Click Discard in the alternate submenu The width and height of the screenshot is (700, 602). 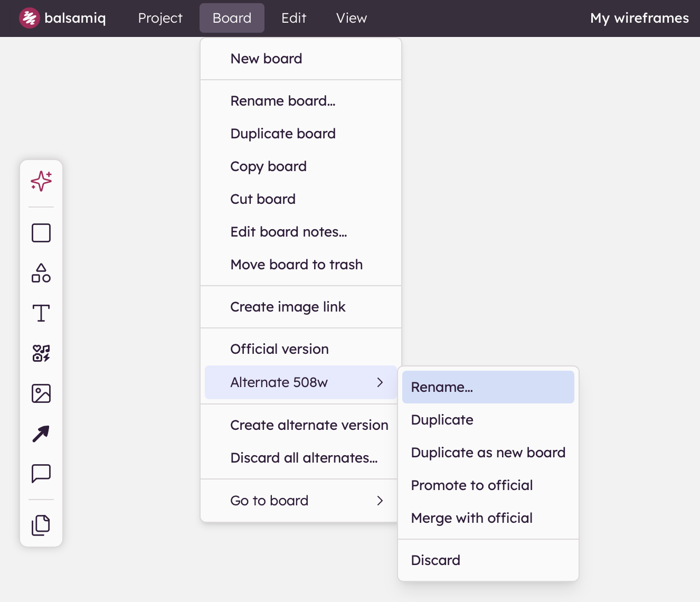(488, 560)
